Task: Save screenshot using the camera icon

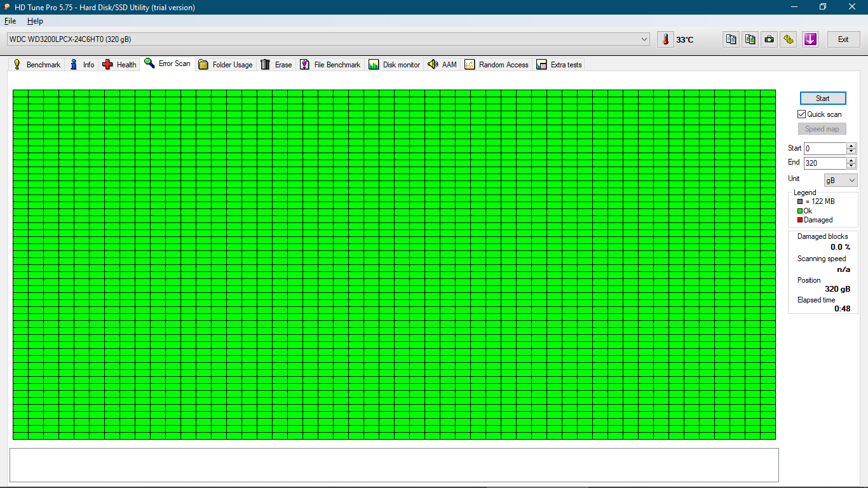Action: [x=770, y=39]
